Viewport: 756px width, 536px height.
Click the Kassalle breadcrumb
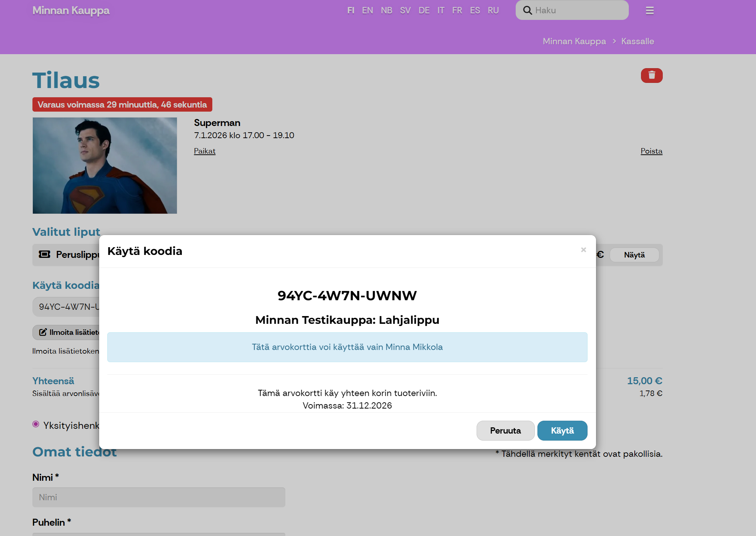coord(637,41)
